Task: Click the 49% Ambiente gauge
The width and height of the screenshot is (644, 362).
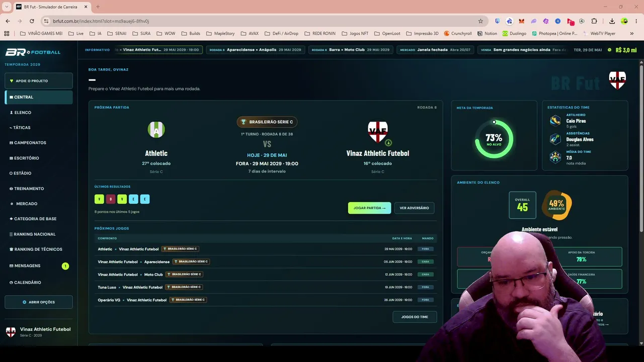Action: [x=556, y=205]
